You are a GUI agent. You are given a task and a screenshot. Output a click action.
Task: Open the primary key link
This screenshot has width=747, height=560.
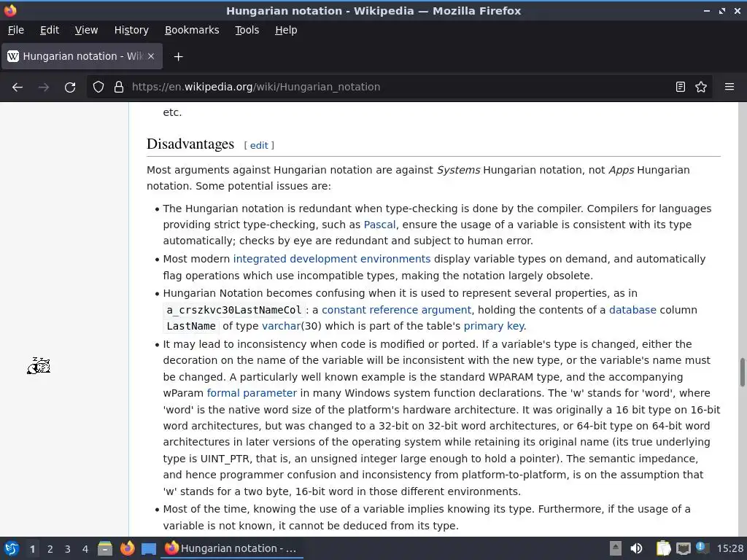(494, 326)
